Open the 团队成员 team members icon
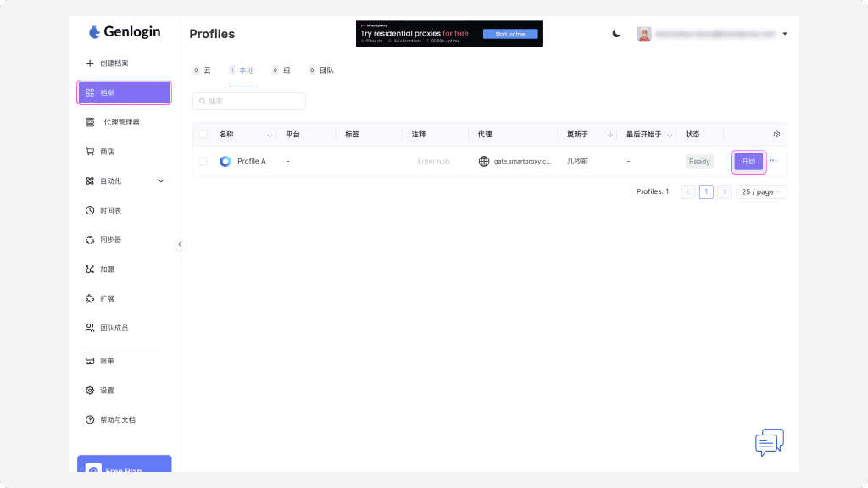868x488 pixels. tap(90, 328)
